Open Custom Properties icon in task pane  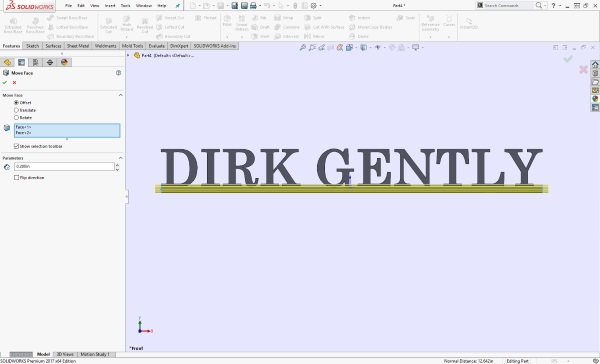tap(595, 108)
